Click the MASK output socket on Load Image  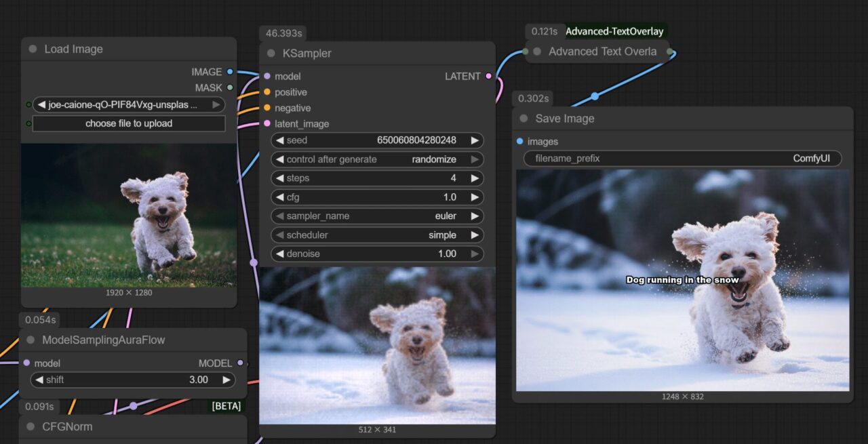tap(230, 87)
